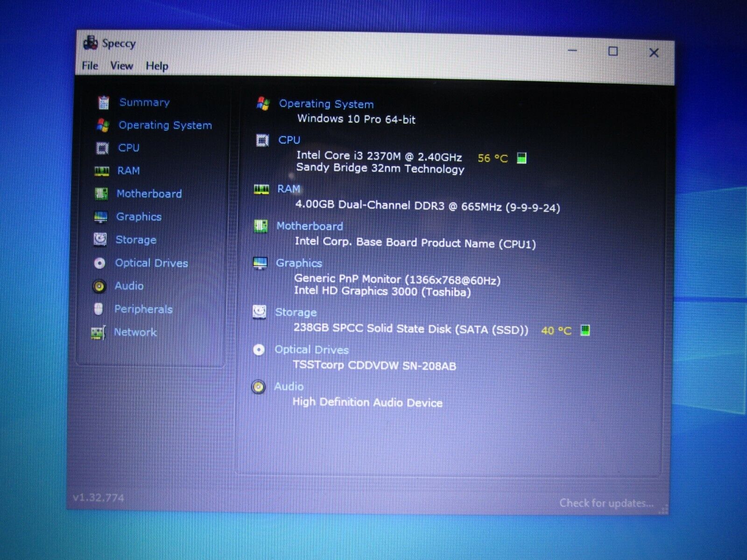The height and width of the screenshot is (560, 747).
Task: Click the CPU heading link in summary
Action: click(x=289, y=140)
